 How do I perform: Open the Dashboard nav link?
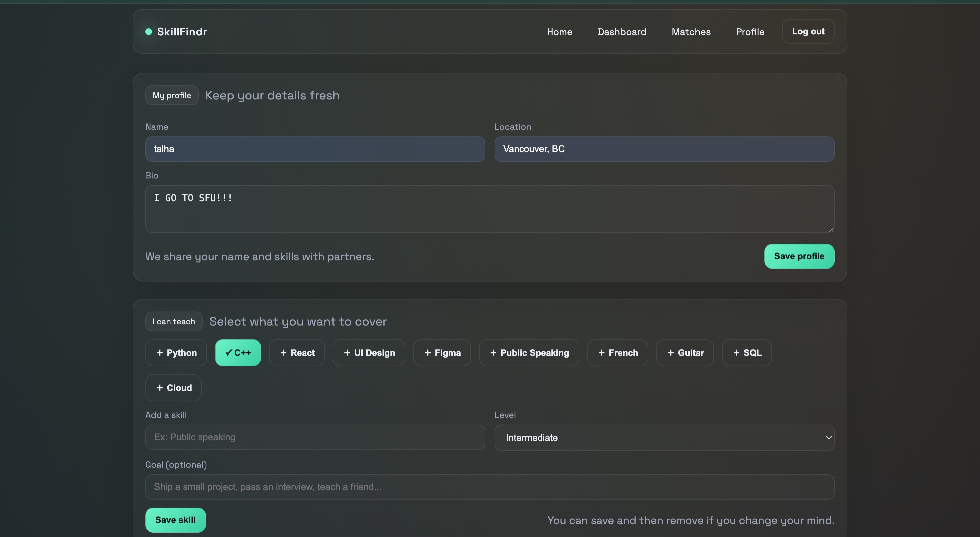622,32
